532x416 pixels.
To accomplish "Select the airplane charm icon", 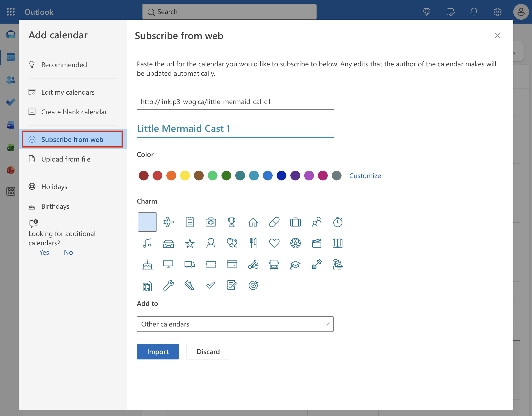I will (169, 222).
